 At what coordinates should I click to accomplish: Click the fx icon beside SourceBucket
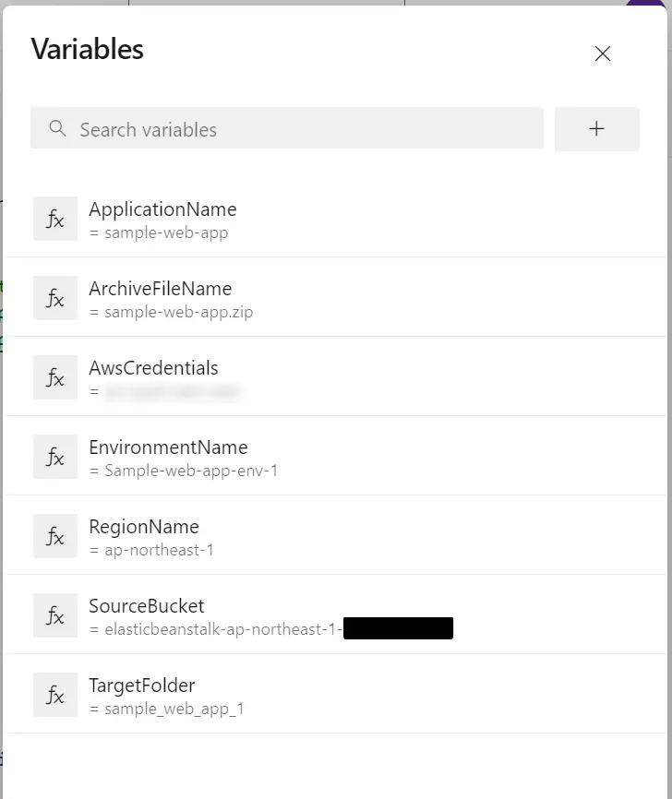(55, 615)
